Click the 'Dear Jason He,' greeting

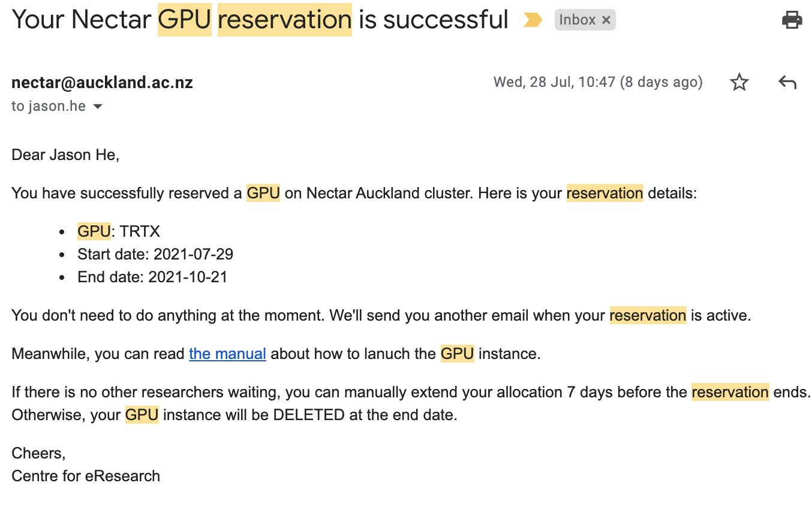[x=66, y=155]
